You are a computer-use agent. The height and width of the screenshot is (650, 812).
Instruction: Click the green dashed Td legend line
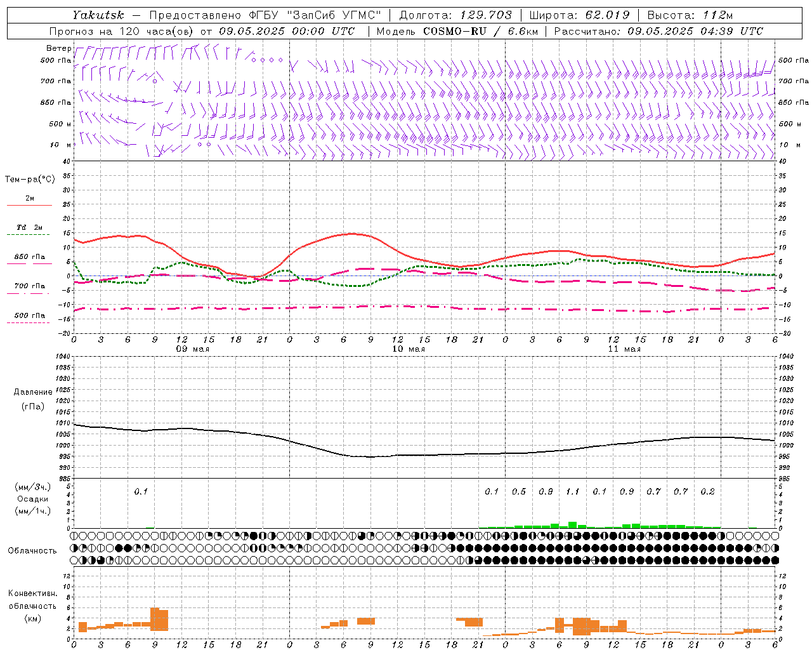tap(28, 235)
